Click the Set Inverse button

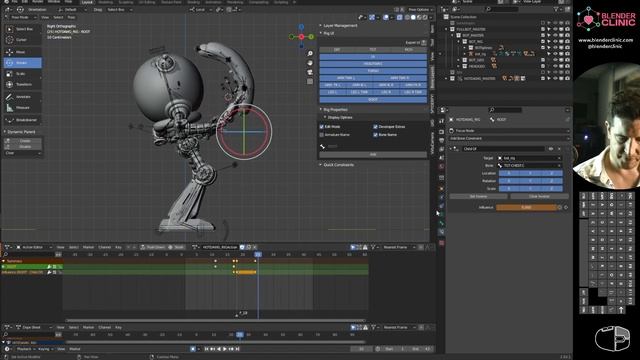pos(478,197)
